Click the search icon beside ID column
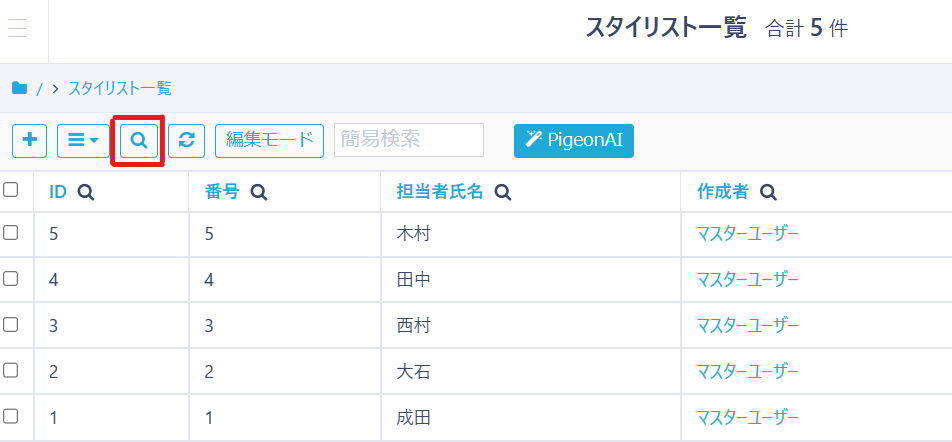This screenshot has width=952, height=442. tap(86, 192)
